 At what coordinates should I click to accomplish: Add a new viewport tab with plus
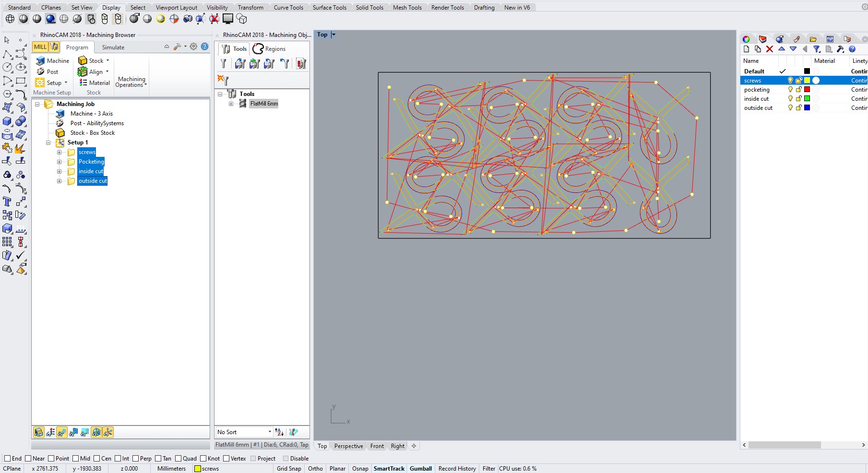(x=414, y=446)
